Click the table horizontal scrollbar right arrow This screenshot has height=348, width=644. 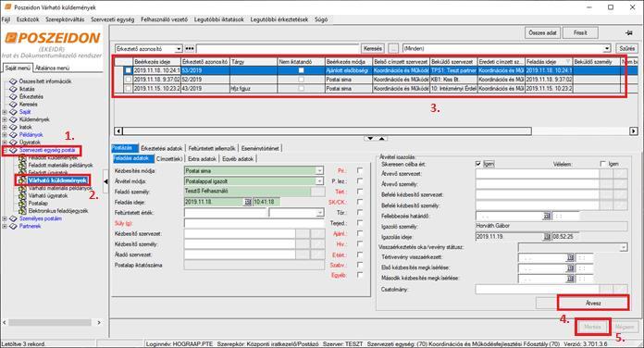click(634, 131)
